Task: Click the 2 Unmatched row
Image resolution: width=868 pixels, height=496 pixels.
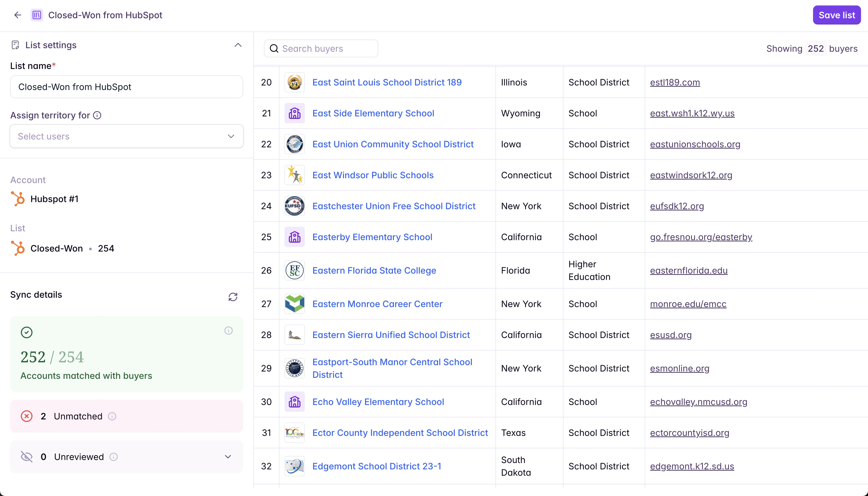Action: pyautogui.click(x=126, y=416)
